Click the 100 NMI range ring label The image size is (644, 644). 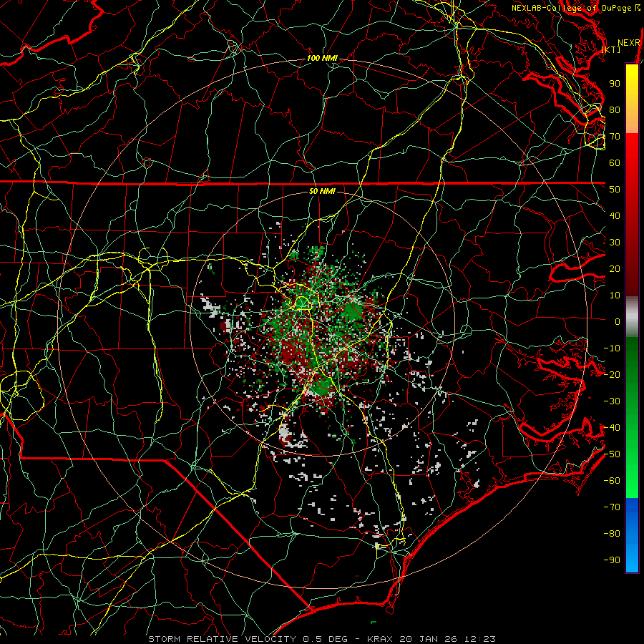(x=322, y=59)
